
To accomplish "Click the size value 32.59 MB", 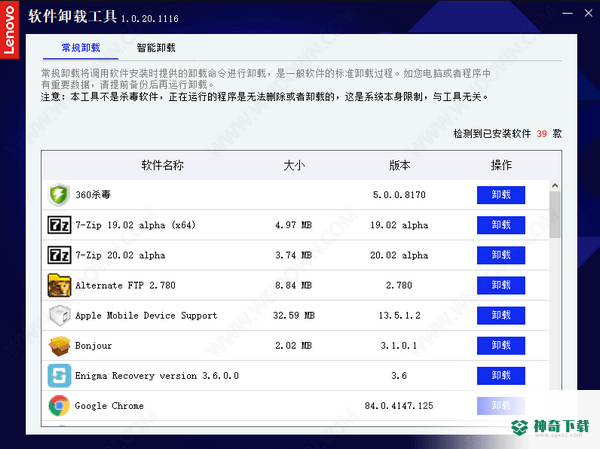I will tap(293, 316).
